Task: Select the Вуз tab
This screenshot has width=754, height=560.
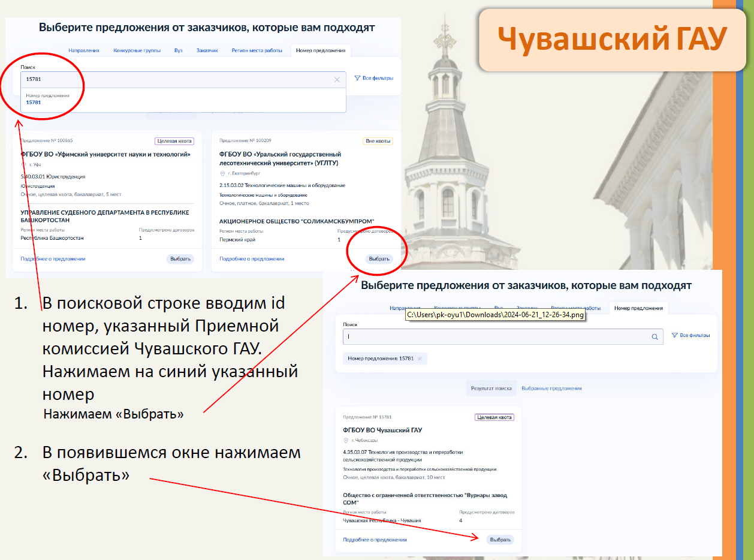Action: coord(179,50)
